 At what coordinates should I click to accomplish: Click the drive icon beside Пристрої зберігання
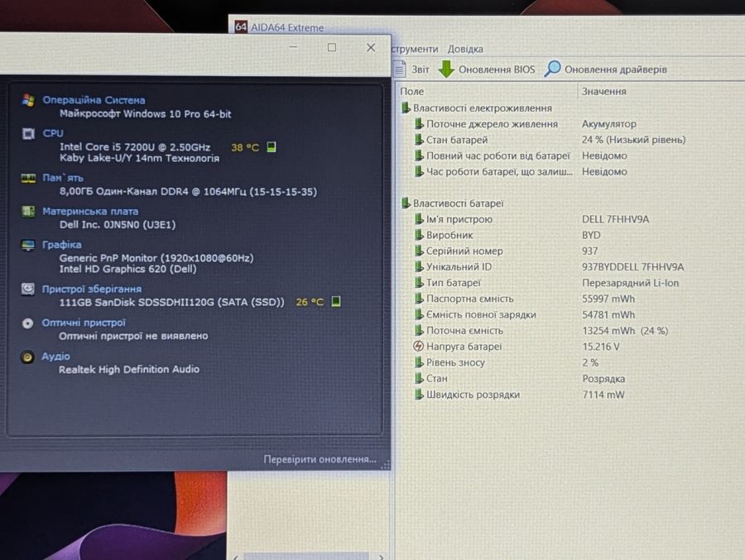(27, 289)
